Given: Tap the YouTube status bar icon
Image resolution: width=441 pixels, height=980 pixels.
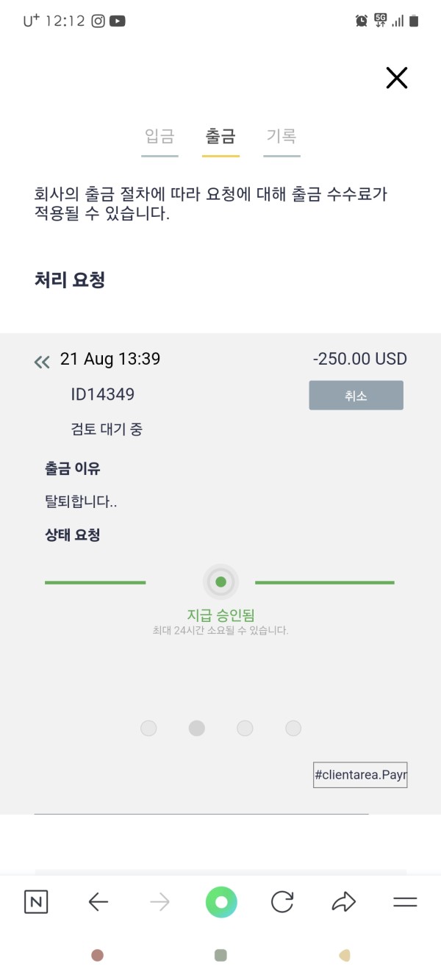Looking at the screenshot, I should click(118, 21).
